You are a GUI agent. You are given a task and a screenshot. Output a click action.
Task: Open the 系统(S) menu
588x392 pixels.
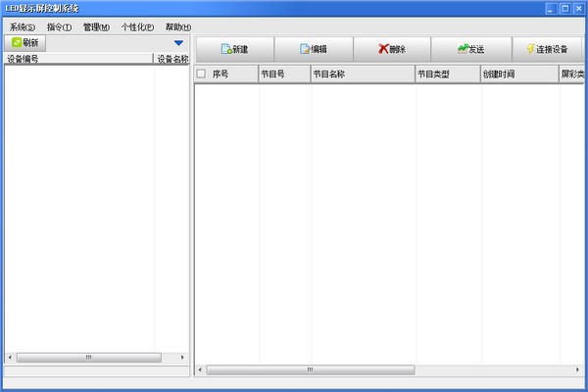coord(22,26)
